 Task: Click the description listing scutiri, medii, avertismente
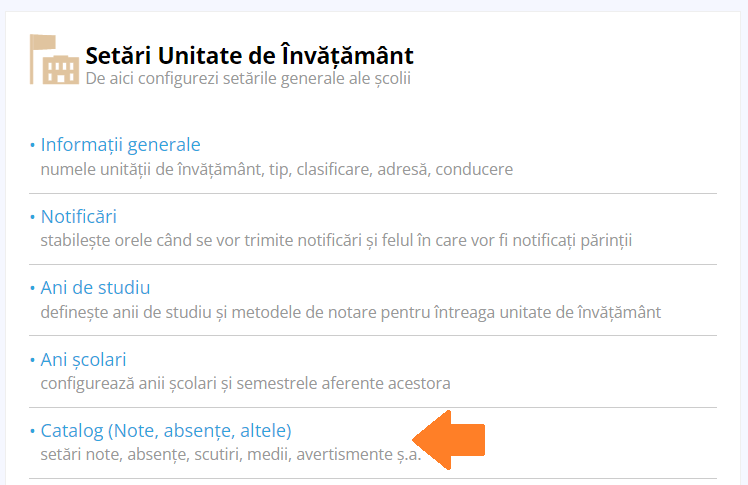tap(231, 454)
